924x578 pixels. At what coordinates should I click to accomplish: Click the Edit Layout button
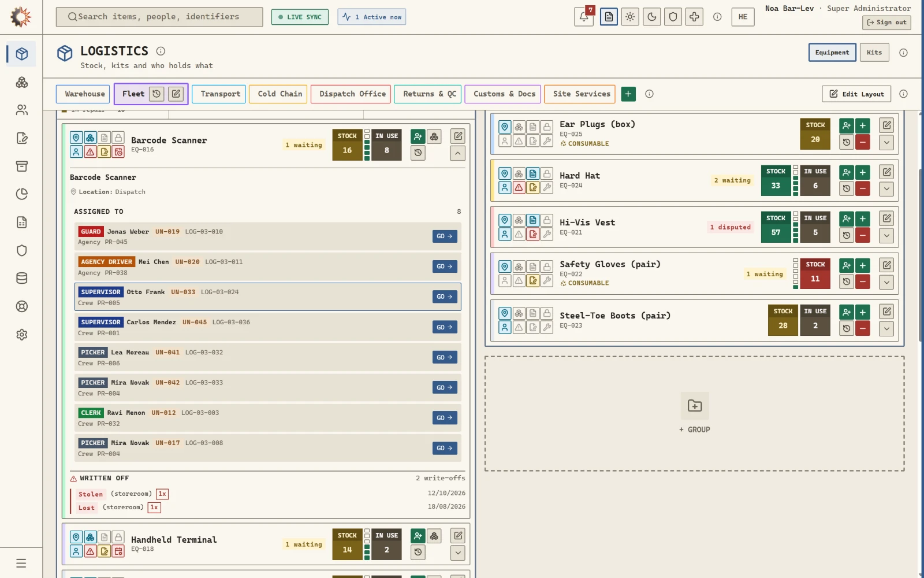point(856,94)
